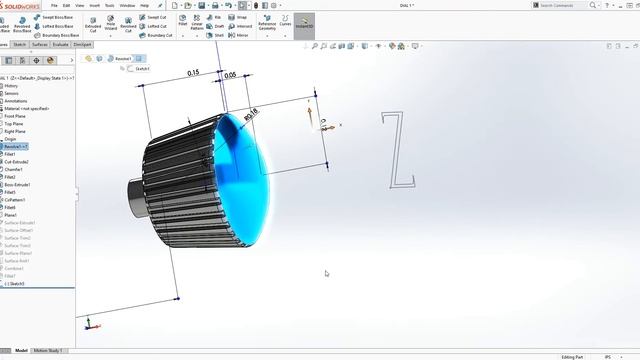Select the Mirror tool
Screen dimensions: 640x360
[x=238, y=35]
